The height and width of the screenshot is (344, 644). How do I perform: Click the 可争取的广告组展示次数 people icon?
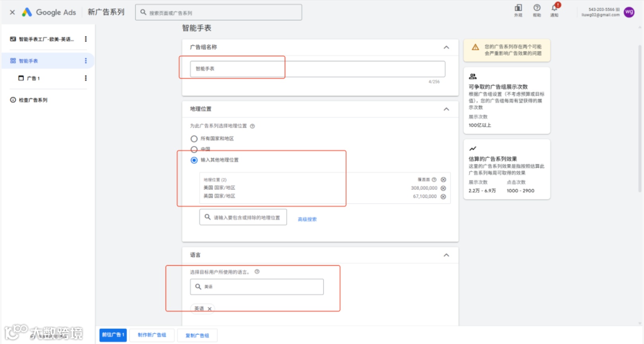click(x=473, y=76)
